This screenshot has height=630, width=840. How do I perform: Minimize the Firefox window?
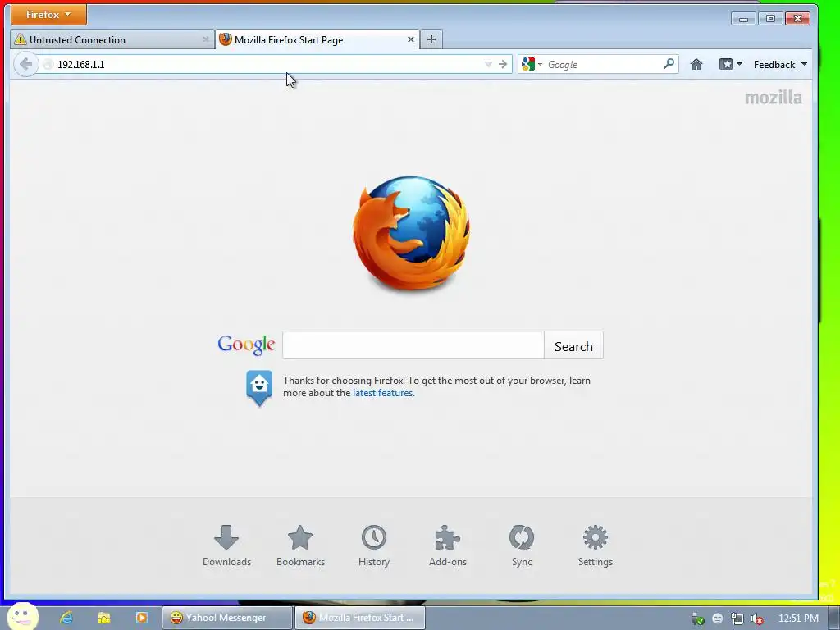[743, 19]
